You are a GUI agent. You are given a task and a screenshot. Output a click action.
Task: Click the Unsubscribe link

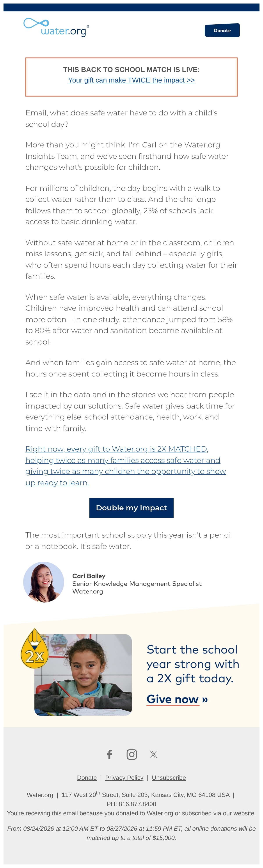click(169, 777)
